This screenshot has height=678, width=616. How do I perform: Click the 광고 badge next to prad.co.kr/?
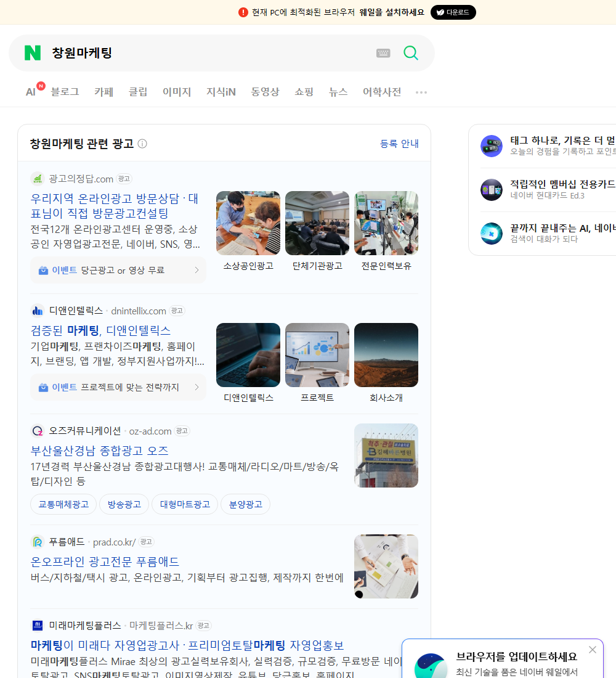(x=146, y=541)
